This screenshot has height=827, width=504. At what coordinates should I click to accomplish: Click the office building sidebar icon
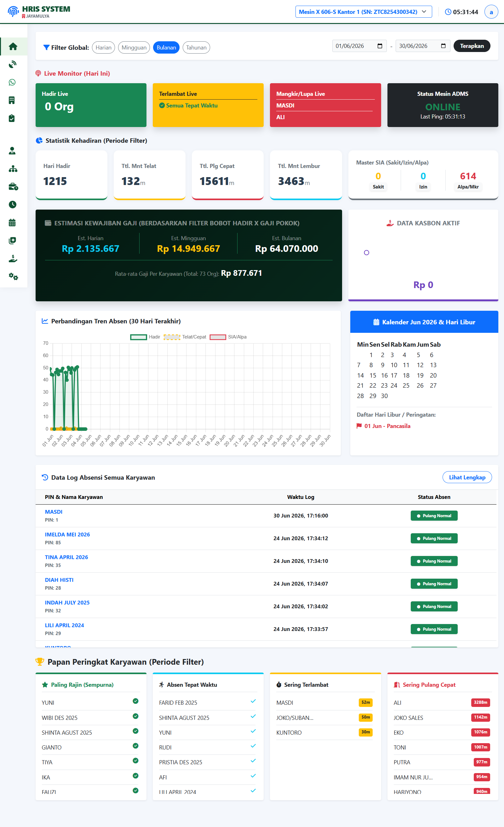click(12, 100)
